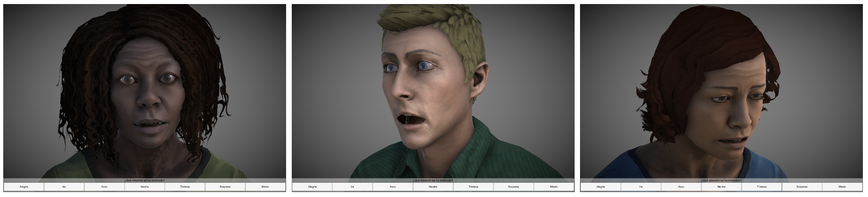Screen dimensions: 868x197
Task: Pick Asco under the dark curly-haired woman
Action: pos(104,186)
